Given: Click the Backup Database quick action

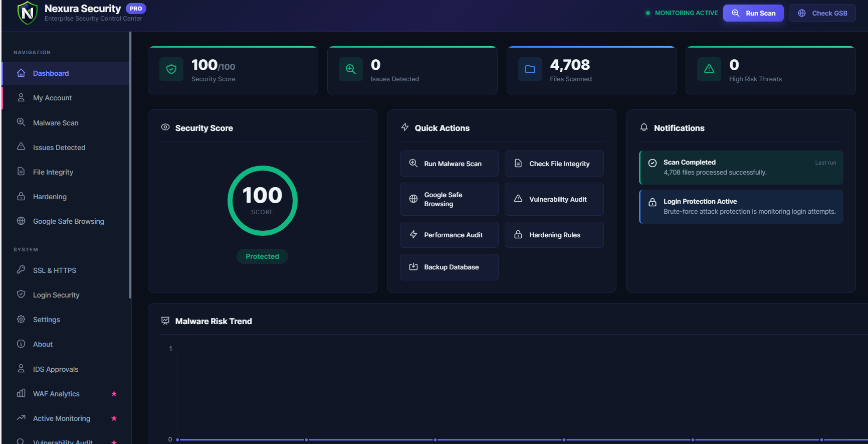Looking at the screenshot, I should pyautogui.click(x=449, y=267).
